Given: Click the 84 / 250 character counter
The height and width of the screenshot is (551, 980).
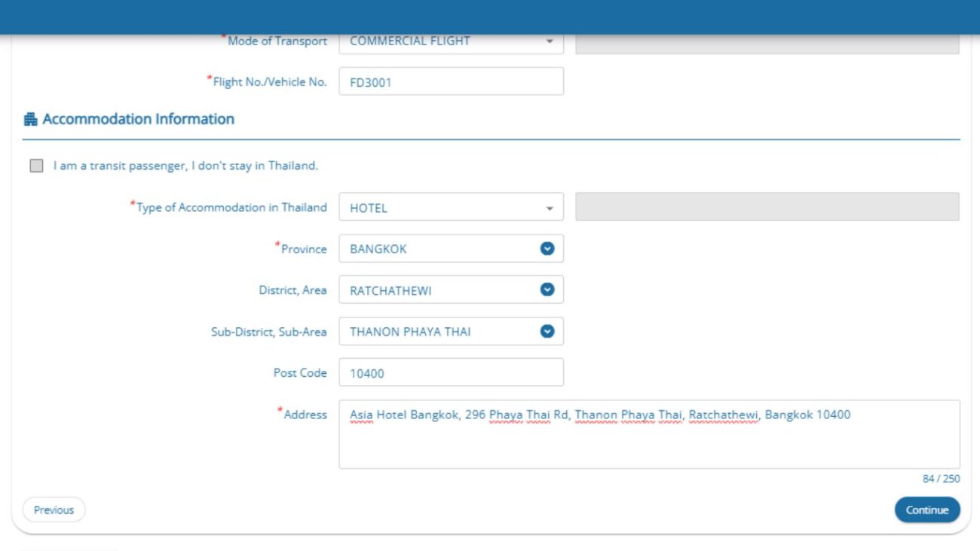Looking at the screenshot, I should 941,479.
